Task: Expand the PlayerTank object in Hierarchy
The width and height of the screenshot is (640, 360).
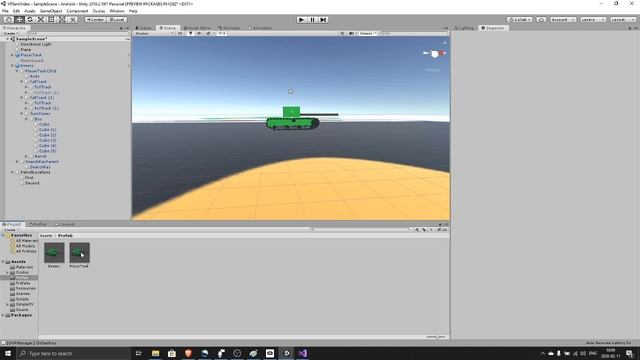Action: coord(12,55)
